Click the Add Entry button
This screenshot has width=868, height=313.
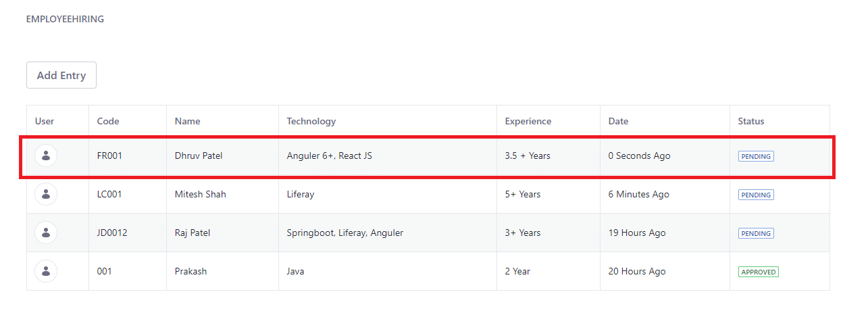pyautogui.click(x=61, y=75)
